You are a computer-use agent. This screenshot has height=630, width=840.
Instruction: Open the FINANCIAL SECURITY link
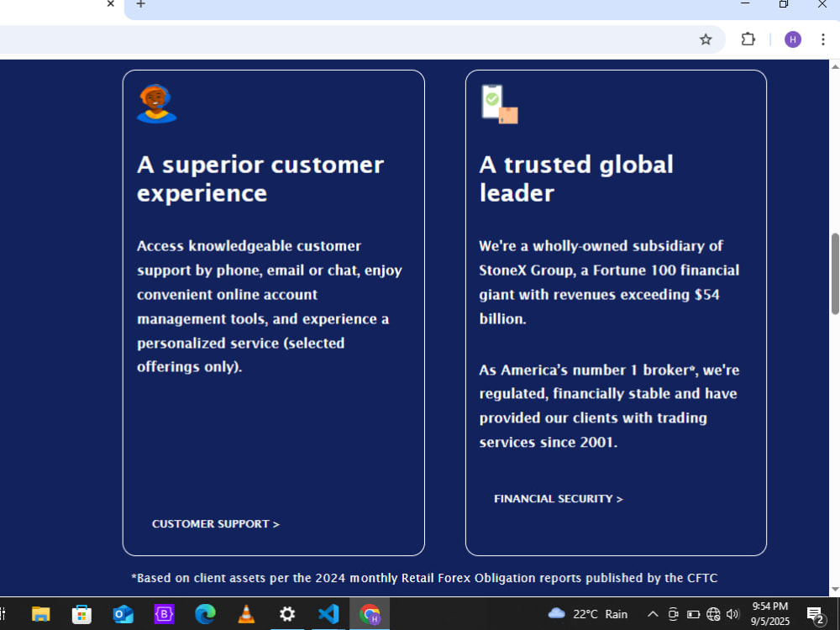click(x=558, y=498)
